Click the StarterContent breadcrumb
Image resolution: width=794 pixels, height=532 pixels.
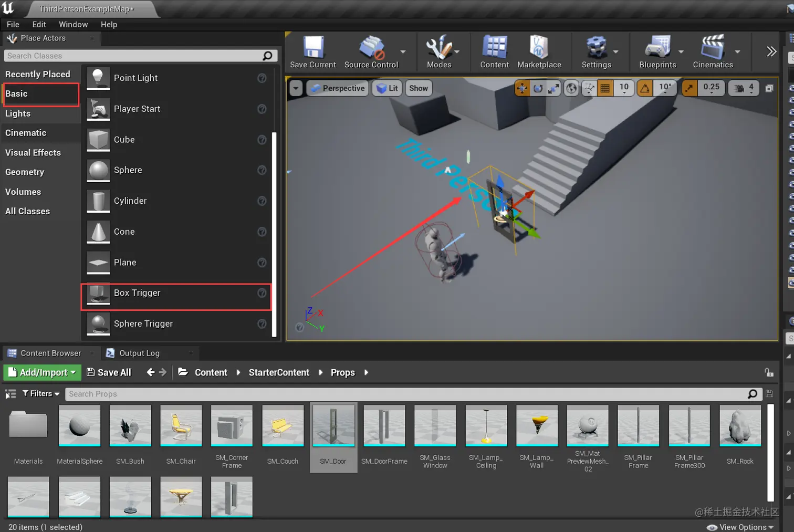pos(279,372)
